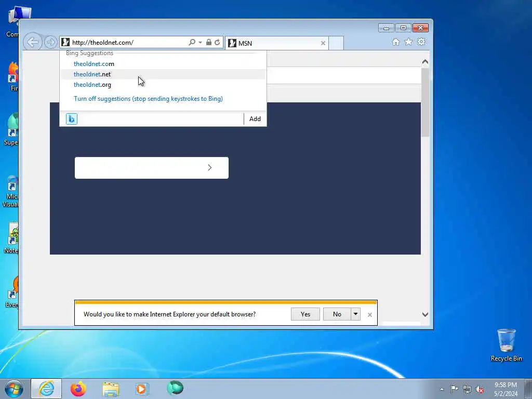Screen dimensions: 532x399
Task: Refresh the page with reload icon
Action: click(217, 42)
